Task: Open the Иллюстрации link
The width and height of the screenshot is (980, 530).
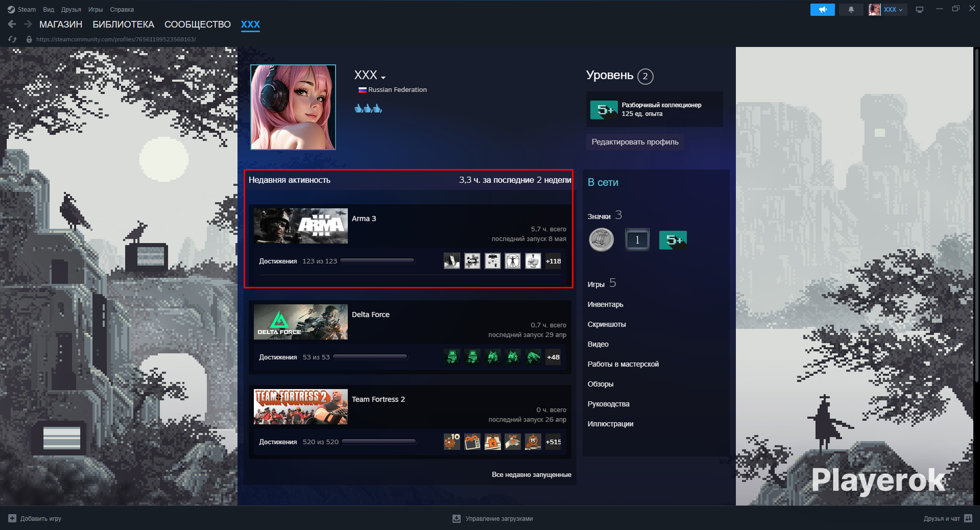Action: [x=611, y=423]
